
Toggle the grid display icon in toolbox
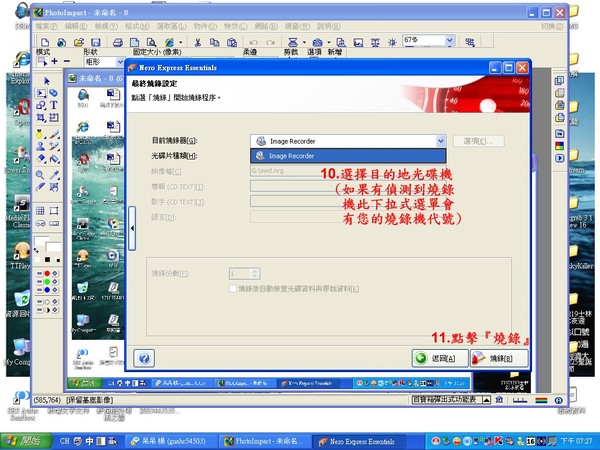pyautogui.click(x=40, y=211)
